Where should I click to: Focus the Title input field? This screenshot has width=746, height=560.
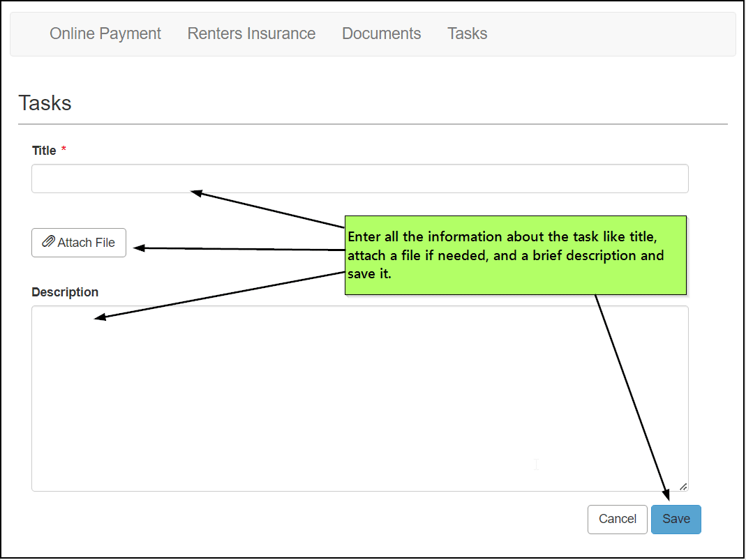[359, 179]
